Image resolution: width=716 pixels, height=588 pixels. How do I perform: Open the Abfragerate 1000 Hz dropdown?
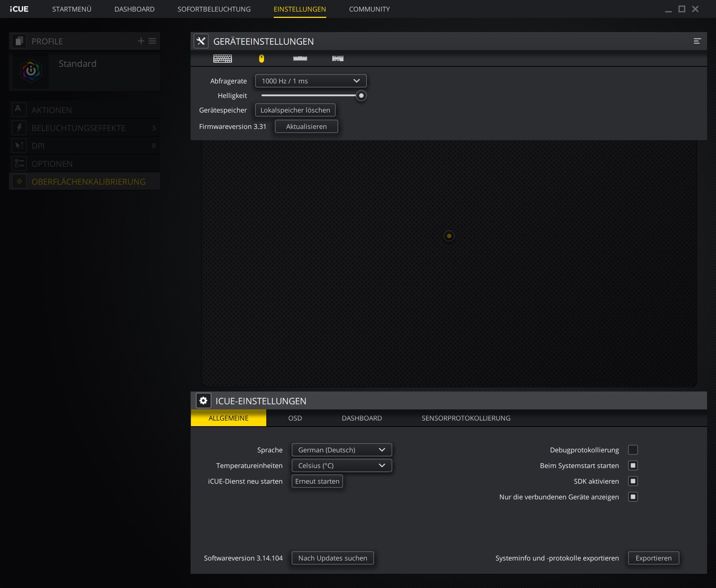pos(311,81)
